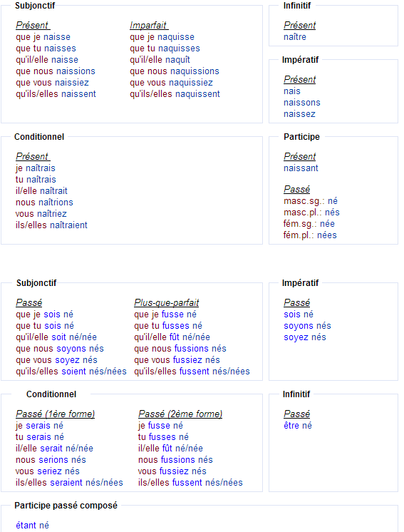Select the imperative form soyons nés

click(307, 326)
